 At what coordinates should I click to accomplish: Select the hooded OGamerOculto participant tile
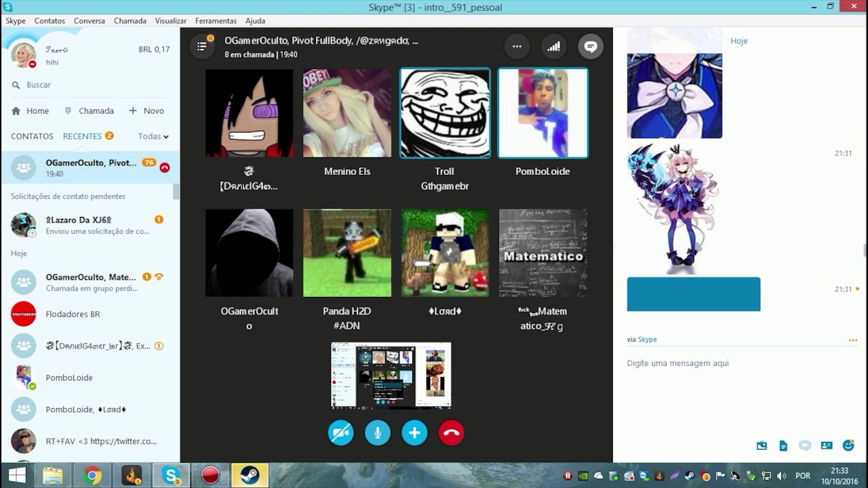coord(250,253)
